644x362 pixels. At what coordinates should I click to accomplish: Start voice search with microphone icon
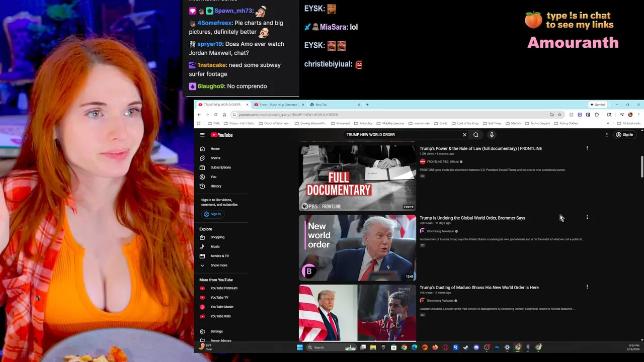(492, 135)
